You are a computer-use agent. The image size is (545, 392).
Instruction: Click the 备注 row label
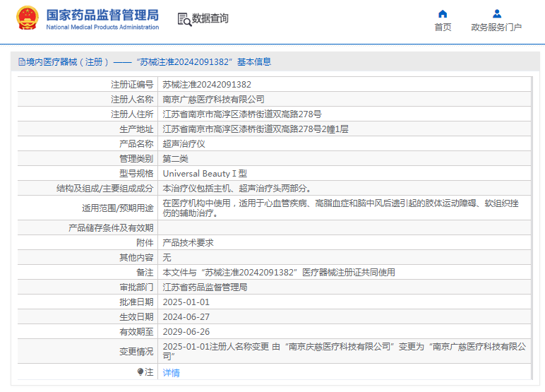click(145, 273)
